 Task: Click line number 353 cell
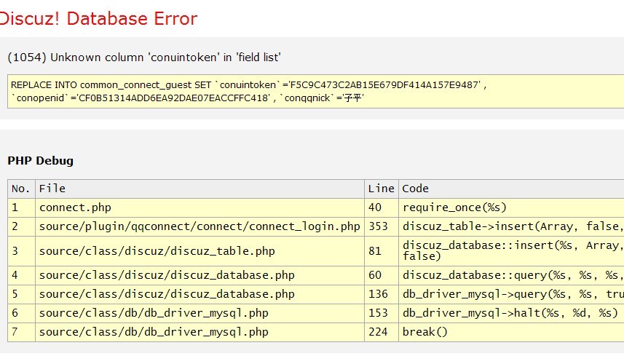[378, 226]
